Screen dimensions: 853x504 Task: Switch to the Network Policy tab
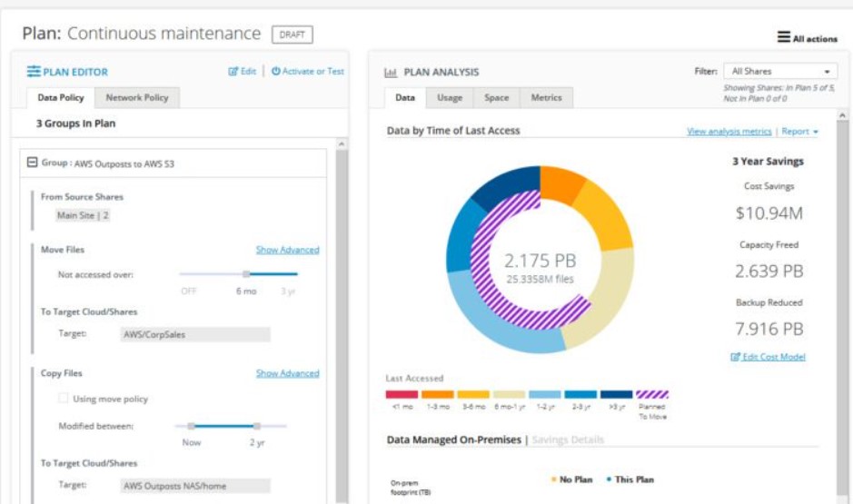[136, 98]
